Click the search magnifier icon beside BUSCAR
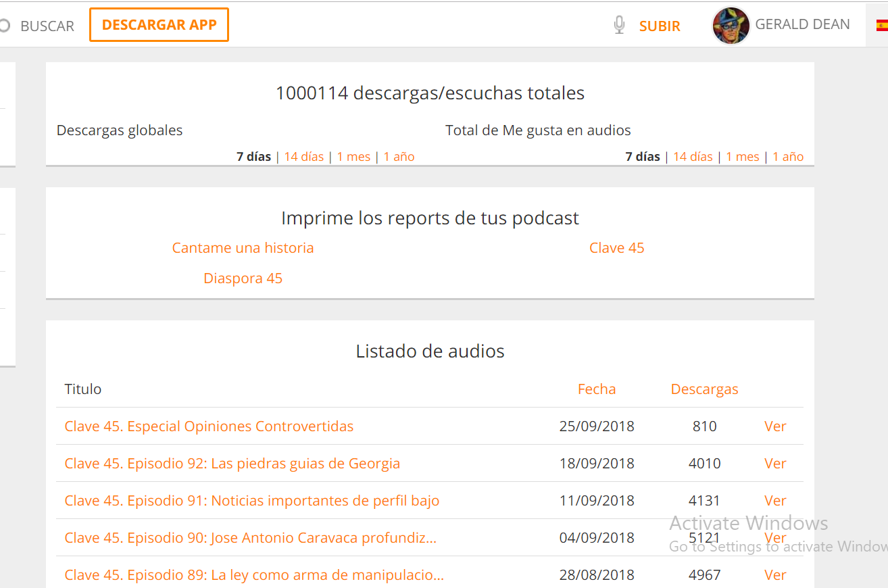Viewport: 888px width, 588px height. pos(4,26)
